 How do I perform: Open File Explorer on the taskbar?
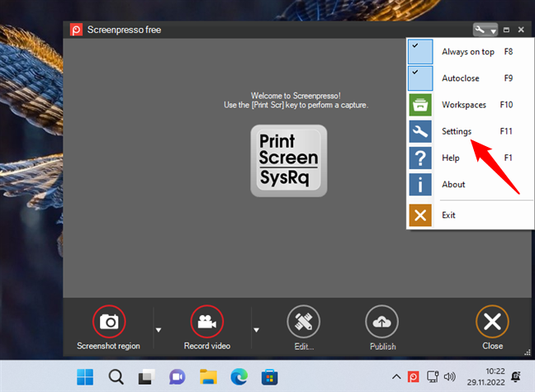click(x=208, y=377)
